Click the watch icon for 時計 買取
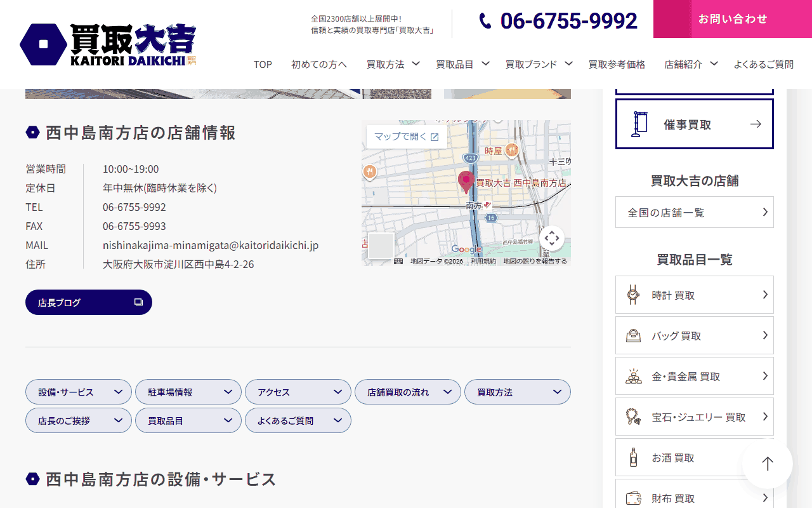This screenshot has height=508, width=812. point(633,295)
